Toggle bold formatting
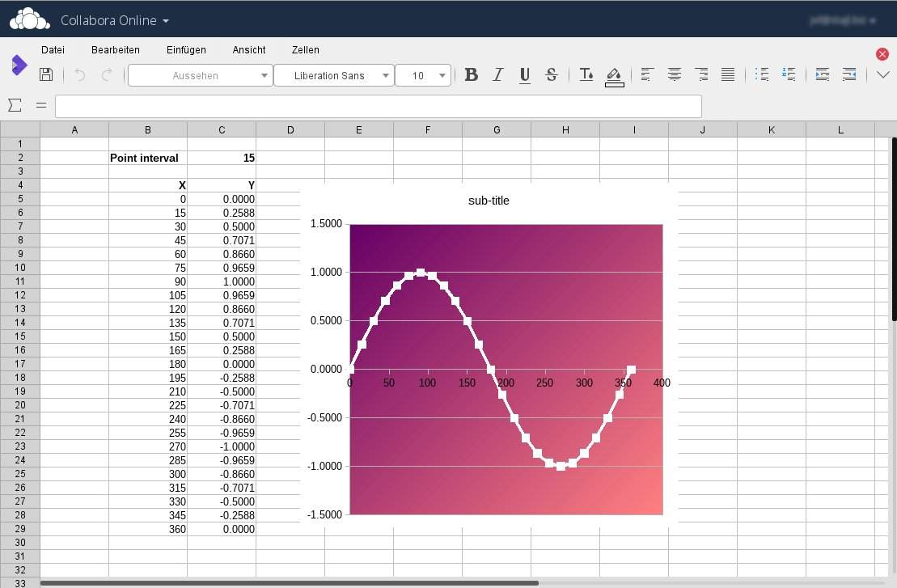The width and height of the screenshot is (897, 588). [472, 74]
